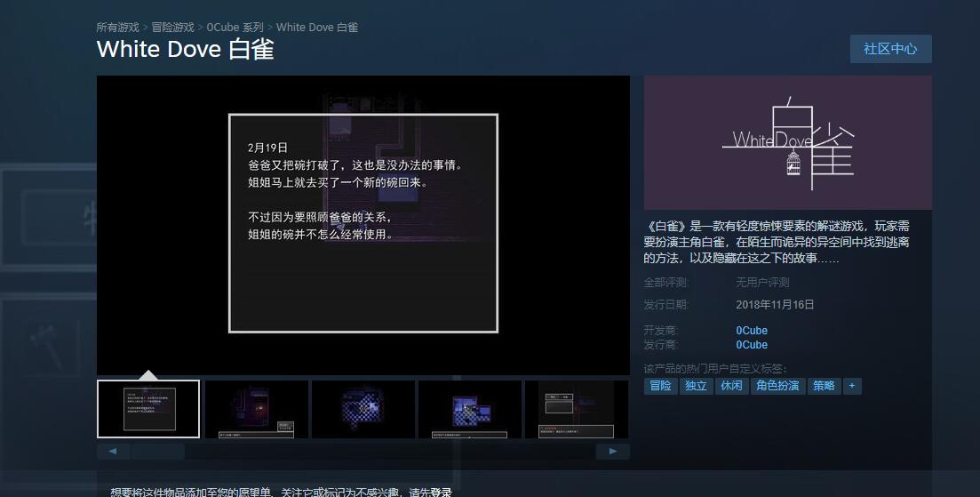
Task: Open the 0Cube 系列 breadcrumb link
Action: (235, 28)
